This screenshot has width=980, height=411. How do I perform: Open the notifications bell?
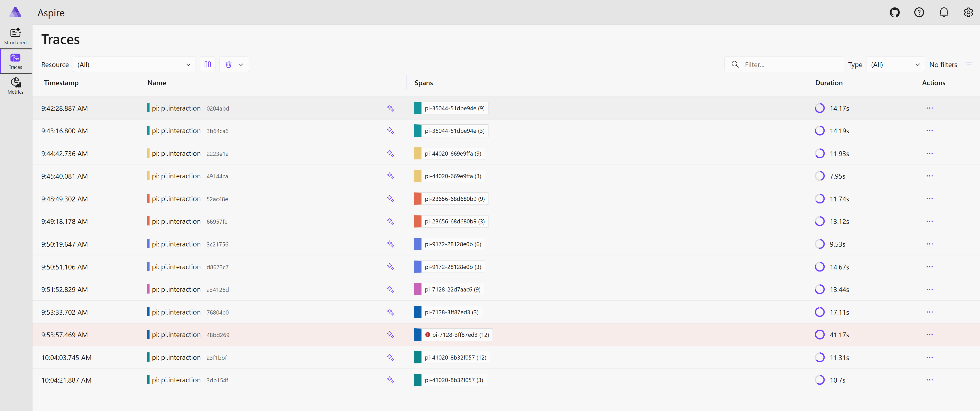point(944,13)
